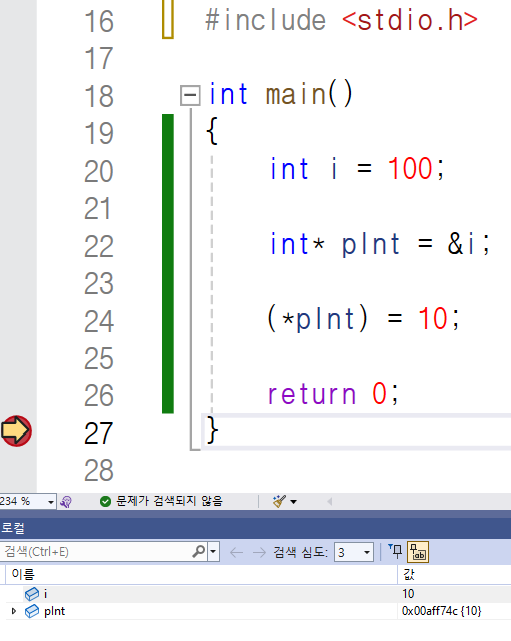Click the cube icon next to variable i
Screen dimensions: 511x641
32,594
